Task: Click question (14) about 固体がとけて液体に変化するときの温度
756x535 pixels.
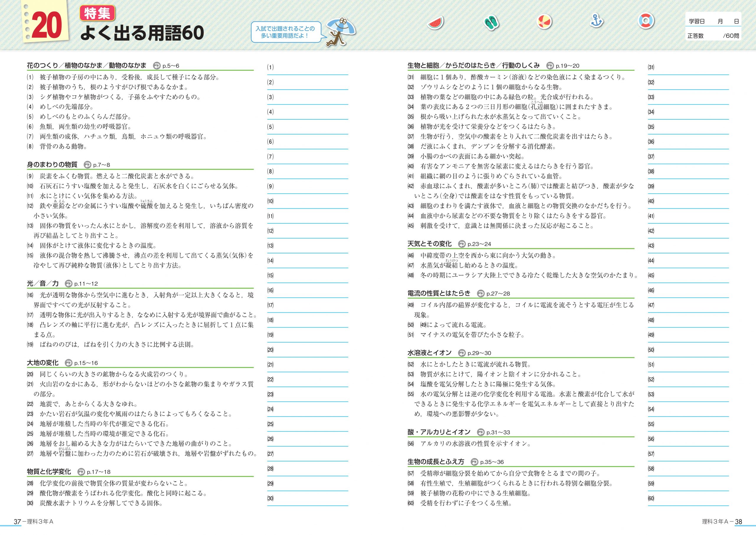Action: (x=92, y=246)
